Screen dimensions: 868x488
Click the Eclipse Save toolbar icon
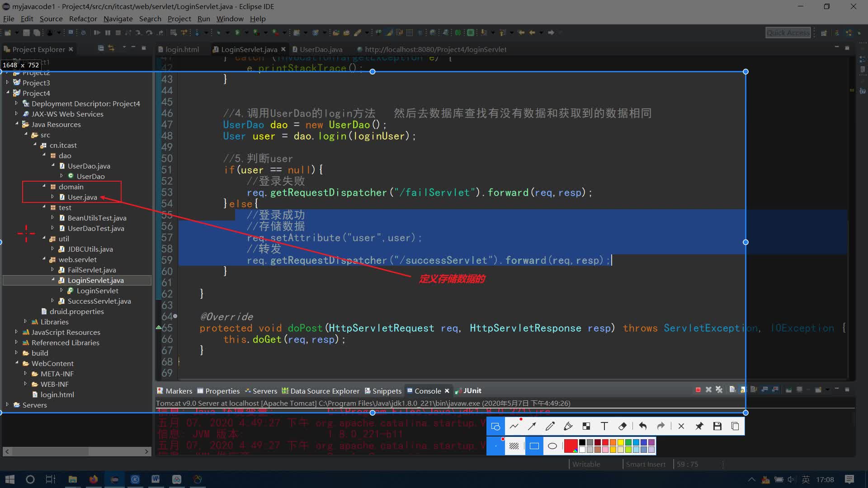coord(26,33)
